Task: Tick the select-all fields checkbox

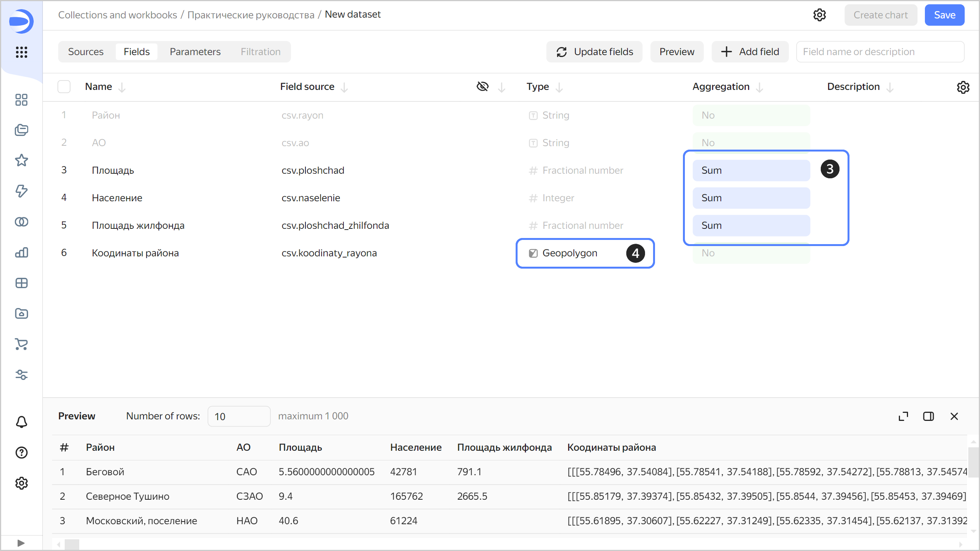Action: (64, 87)
